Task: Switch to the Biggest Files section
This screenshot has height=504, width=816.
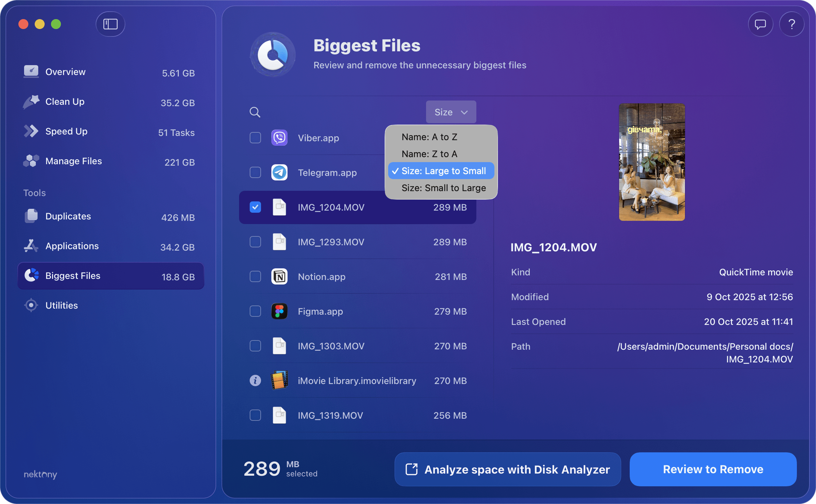Action: click(73, 276)
